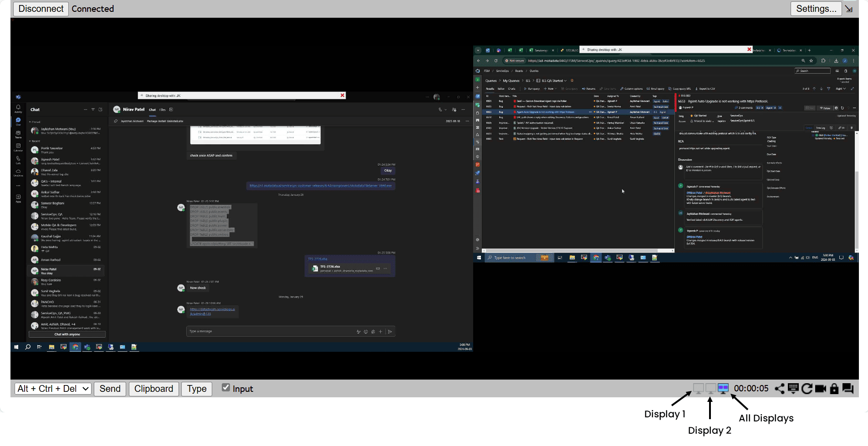Image resolution: width=868 pixels, height=446 pixels.
Task: Switch view to Display 1 monitor icon
Action: [698, 389]
